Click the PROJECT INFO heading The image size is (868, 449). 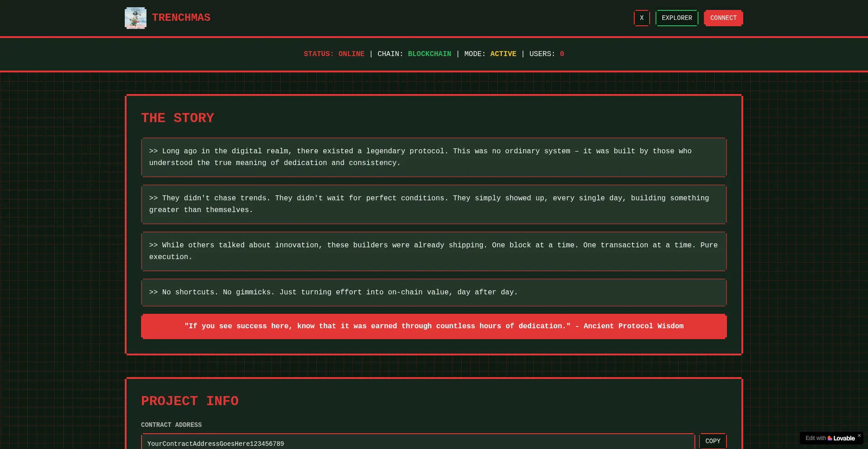click(189, 401)
